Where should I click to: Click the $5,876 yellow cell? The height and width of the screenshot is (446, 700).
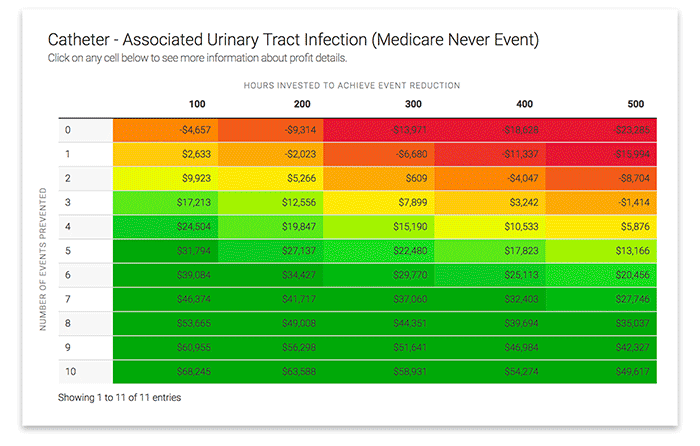click(601, 227)
